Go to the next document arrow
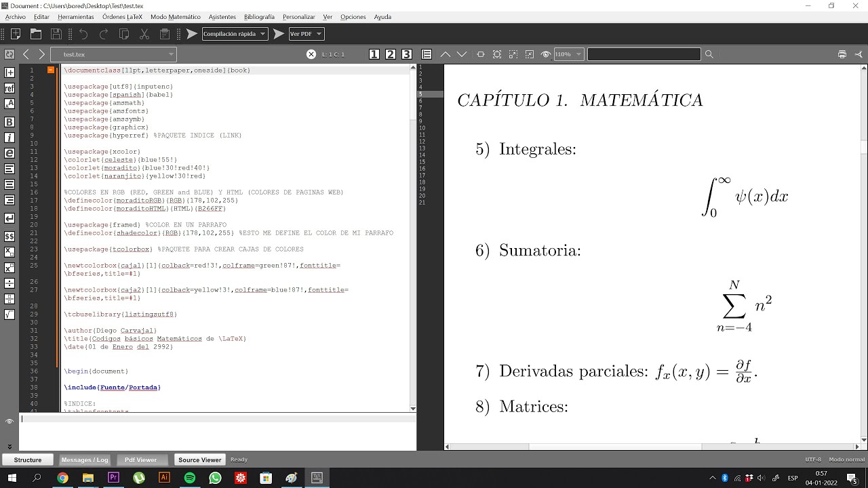The image size is (868, 488). click(x=42, y=54)
